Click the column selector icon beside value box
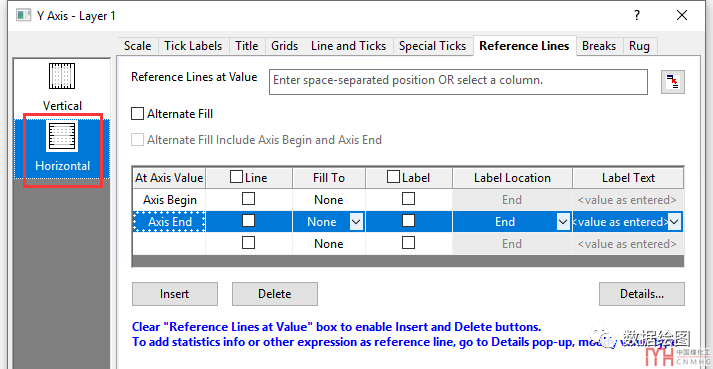The height and width of the screenshot is (369, 713). click(x=673, y=82)
